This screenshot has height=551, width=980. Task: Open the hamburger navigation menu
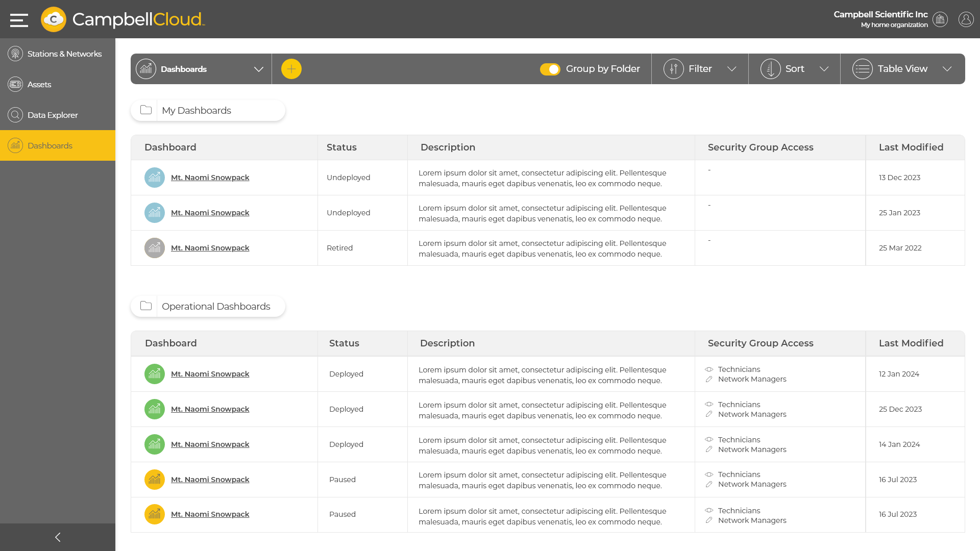click(19, 19)
